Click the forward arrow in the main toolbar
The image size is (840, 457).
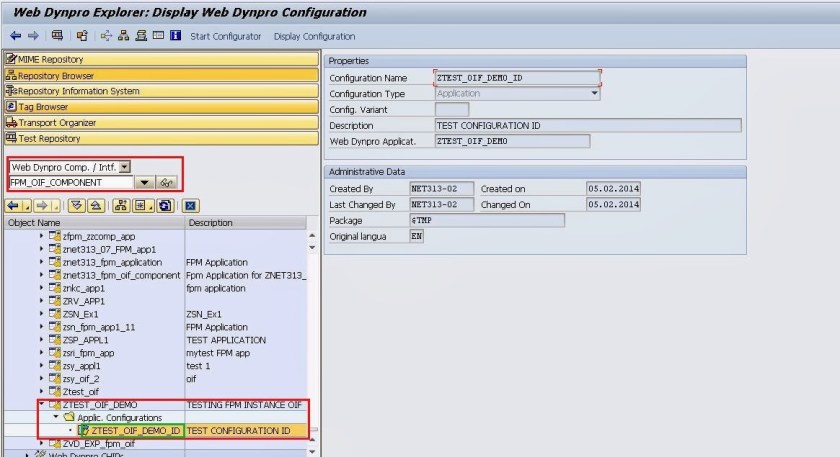tap(33, 36)
